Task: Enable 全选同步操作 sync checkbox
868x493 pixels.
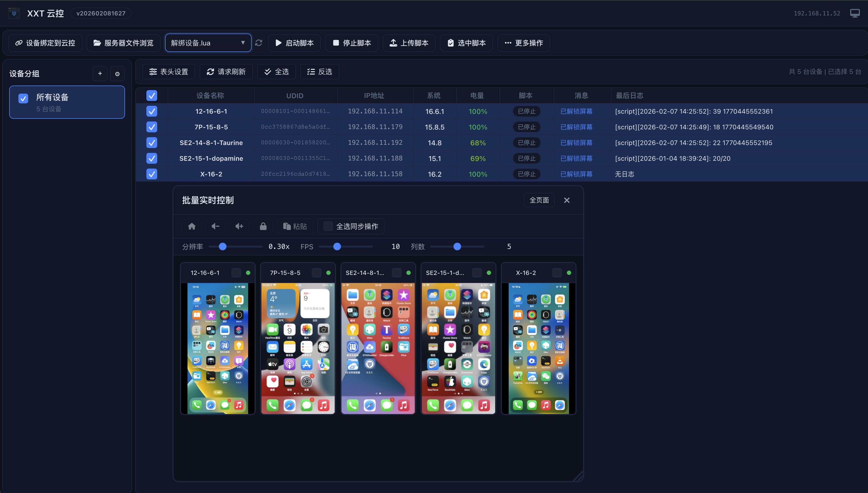Action: pyautogui.click(x=327, y=226)
